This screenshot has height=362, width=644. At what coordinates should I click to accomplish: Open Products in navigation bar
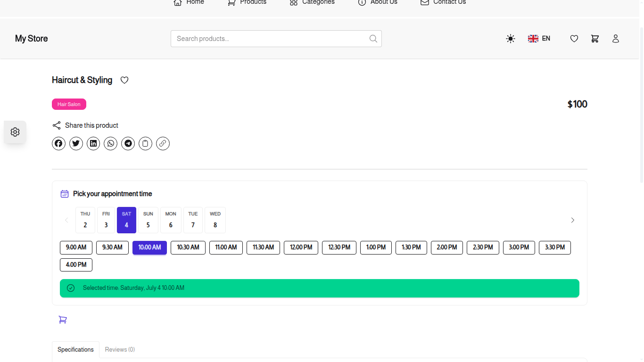(x=247, y=2)
